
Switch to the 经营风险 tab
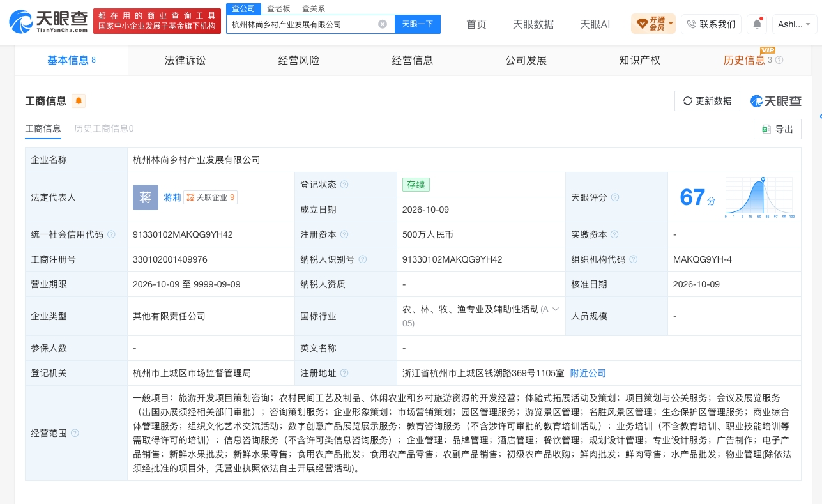(x=299, y=60)
